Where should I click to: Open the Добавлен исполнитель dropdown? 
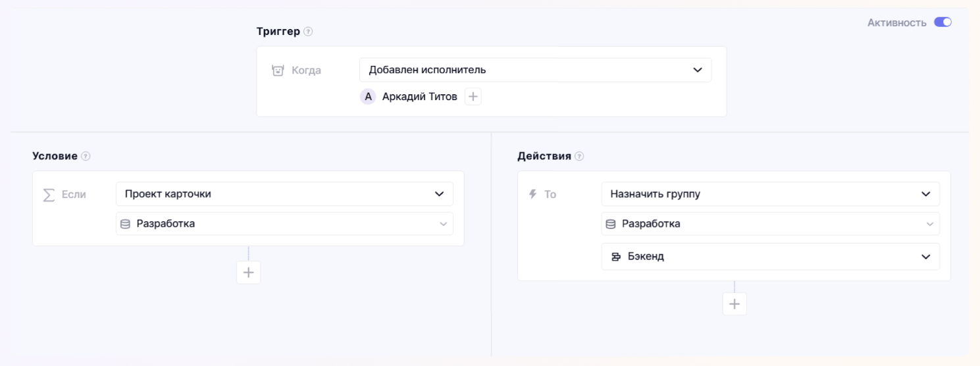[535, 70]
